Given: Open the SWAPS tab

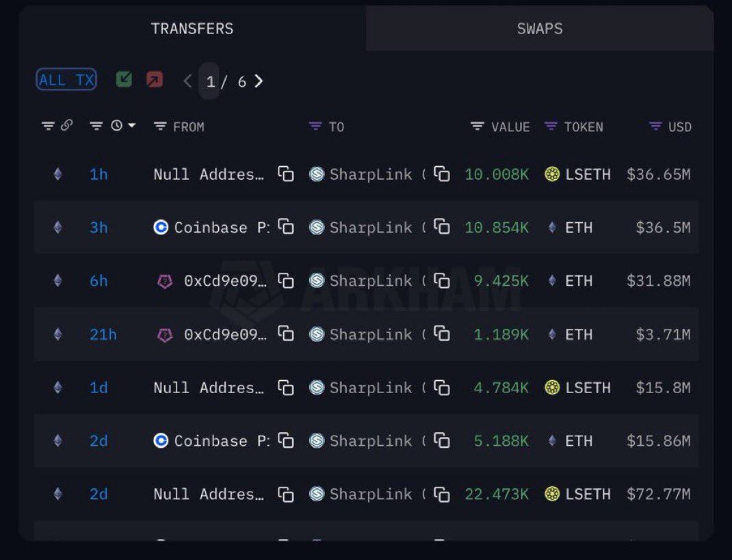Looking at the screenshot, I should 540,29.
